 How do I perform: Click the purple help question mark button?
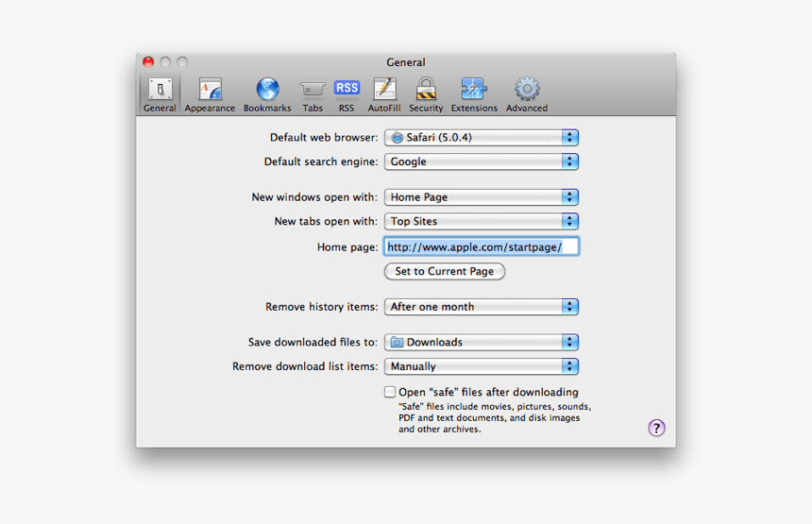pyautogui.click(x=656, y=428)
